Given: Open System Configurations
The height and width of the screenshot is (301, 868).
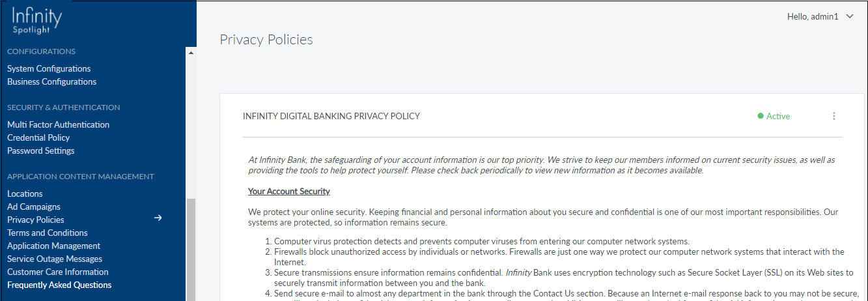Looking at the screenshot, I should click(x=49, y=68).
